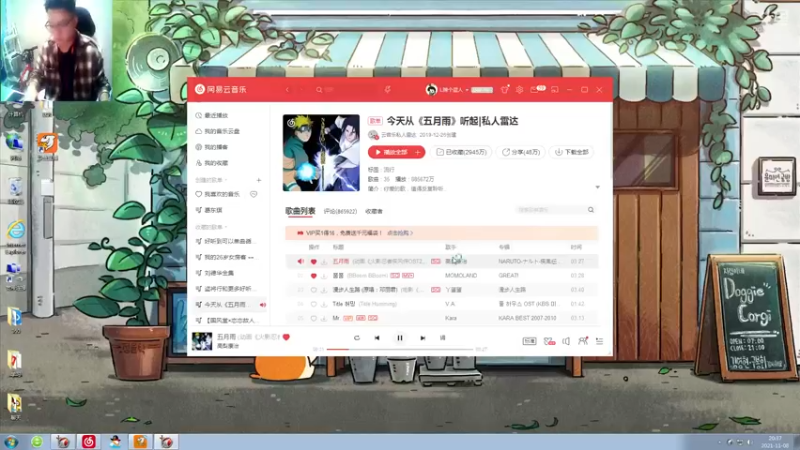Open settings gear in header
Screen dimensions: 800x450
(519, 90)
